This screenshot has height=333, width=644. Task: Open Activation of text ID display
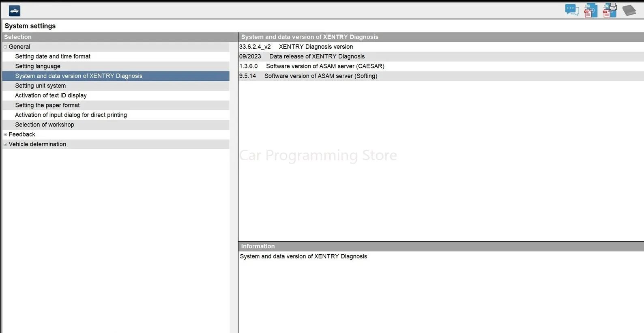116,95
